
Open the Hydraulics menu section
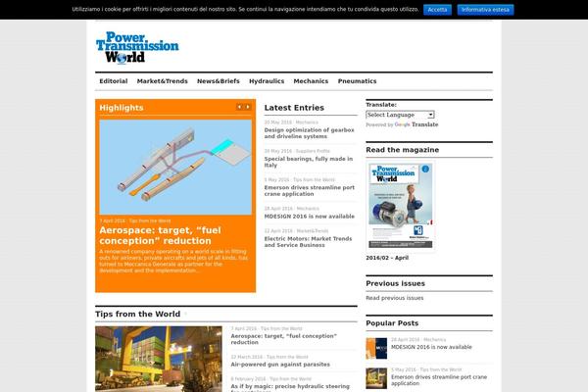(x=267, y=81)
